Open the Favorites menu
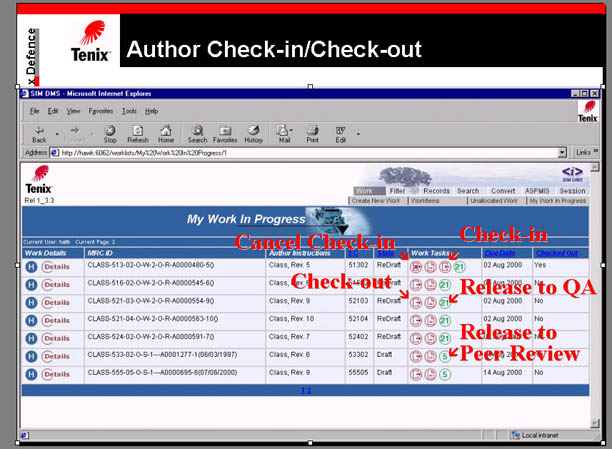The height and width of the screenshot is (449, 612). pyautogui.click(x=101, y=111)
